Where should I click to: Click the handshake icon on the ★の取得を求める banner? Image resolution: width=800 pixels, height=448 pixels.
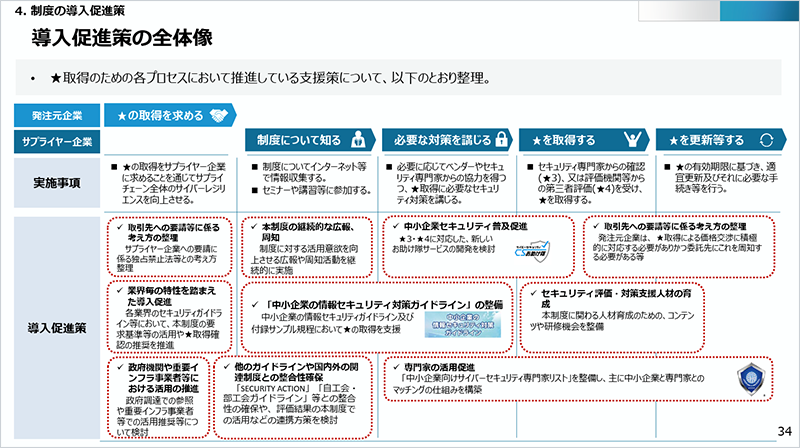[219, 115]
